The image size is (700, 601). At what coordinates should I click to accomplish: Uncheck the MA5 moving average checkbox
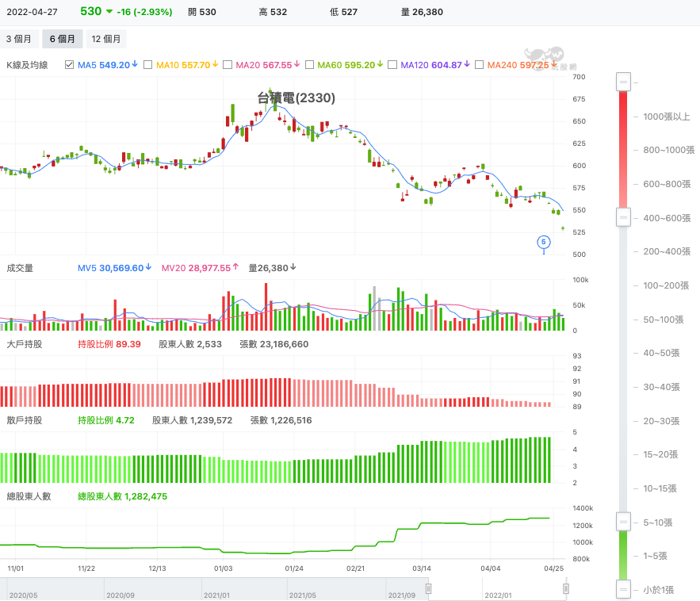click(x=69, y=65)
